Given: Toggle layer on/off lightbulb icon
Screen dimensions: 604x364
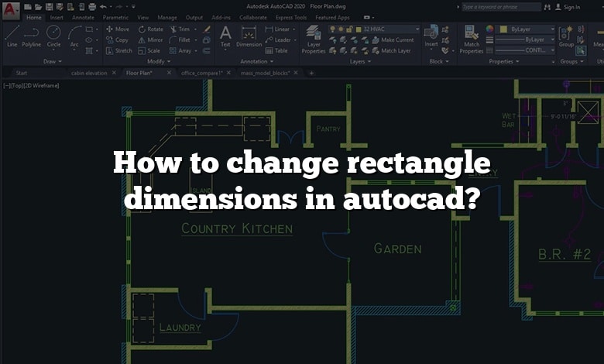Looking at the screenshot, I should [334, 29].
